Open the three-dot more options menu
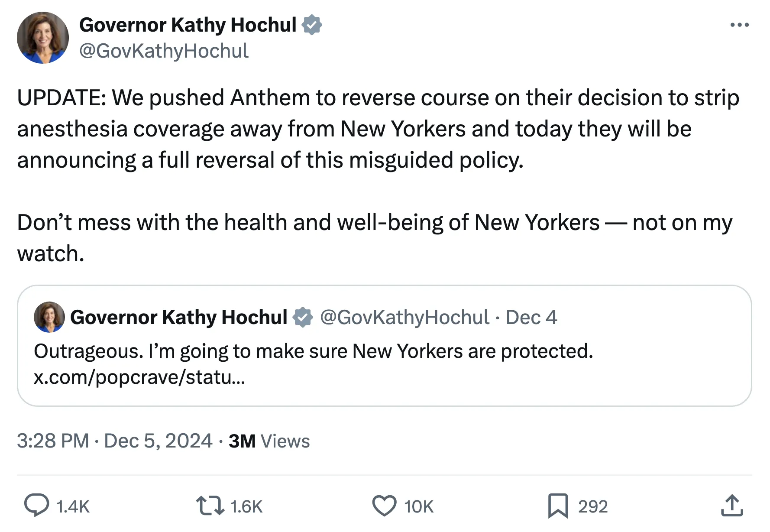Screen dimensions: 770x532 coord(739,25)
